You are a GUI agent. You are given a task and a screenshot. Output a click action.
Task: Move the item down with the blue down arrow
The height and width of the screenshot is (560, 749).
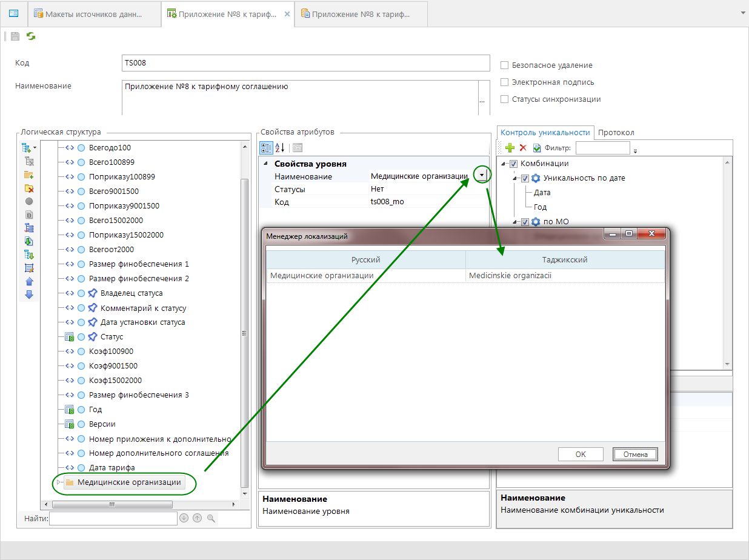point(28,295)
